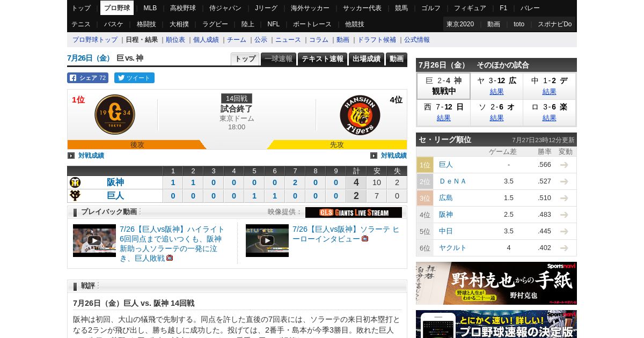Viewport: 644px width, 338px height.
Task: Click the Hanshin logo in scoreboard row
Action: [x=75, y=182]
